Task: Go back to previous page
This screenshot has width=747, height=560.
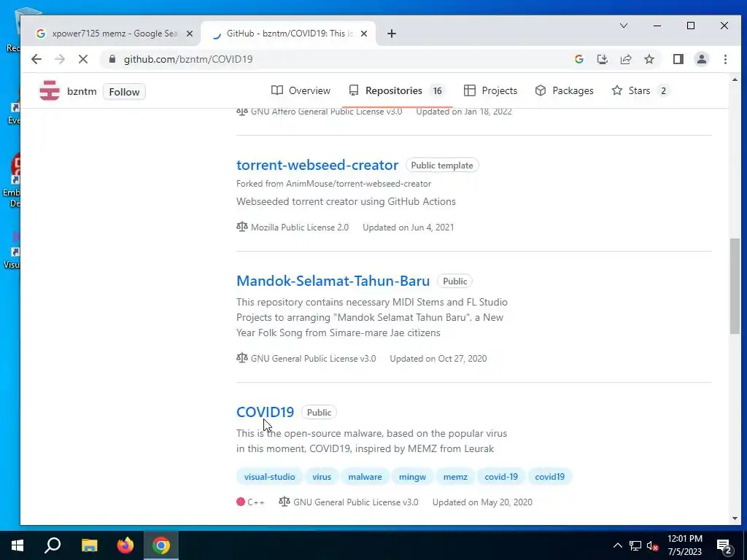Action: [x=36, y=59]
